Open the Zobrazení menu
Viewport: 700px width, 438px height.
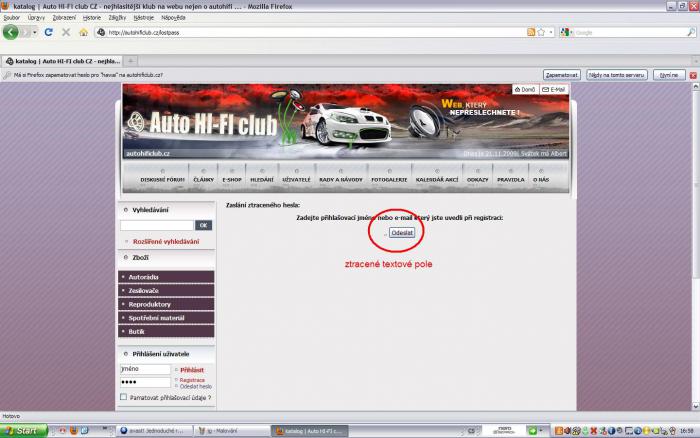click(64, 17)
